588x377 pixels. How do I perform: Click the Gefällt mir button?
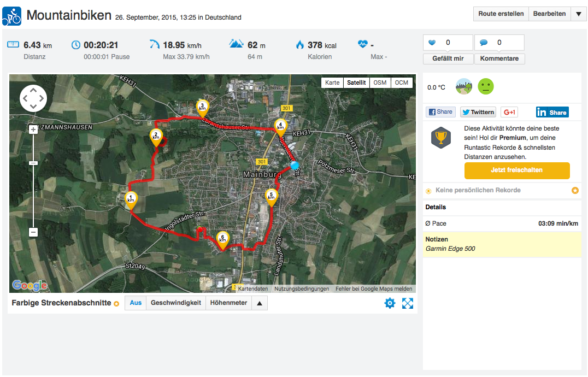tap(448, 58)
